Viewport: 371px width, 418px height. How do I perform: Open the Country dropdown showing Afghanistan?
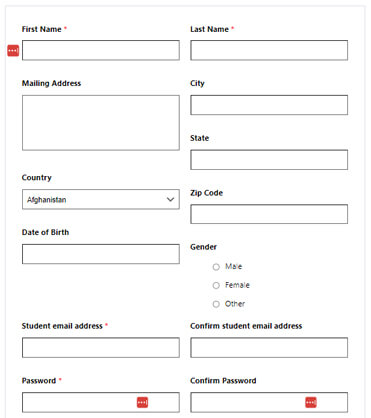(101, 199)
